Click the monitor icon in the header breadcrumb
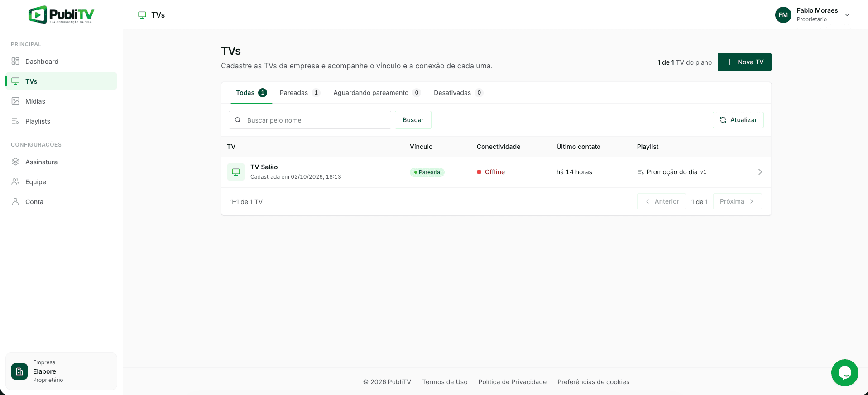Screen dimensions: 868x395 (142, 15)
